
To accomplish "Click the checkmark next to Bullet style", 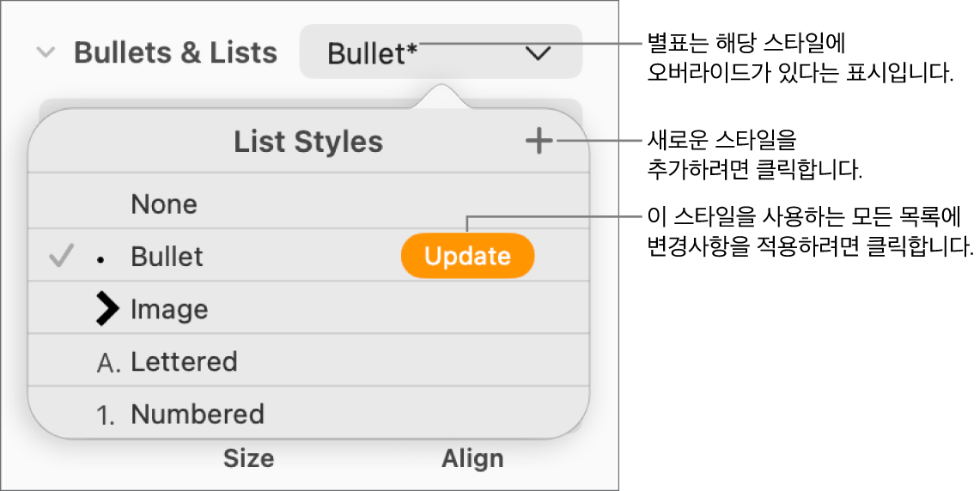I will click(x=61, y=256).
